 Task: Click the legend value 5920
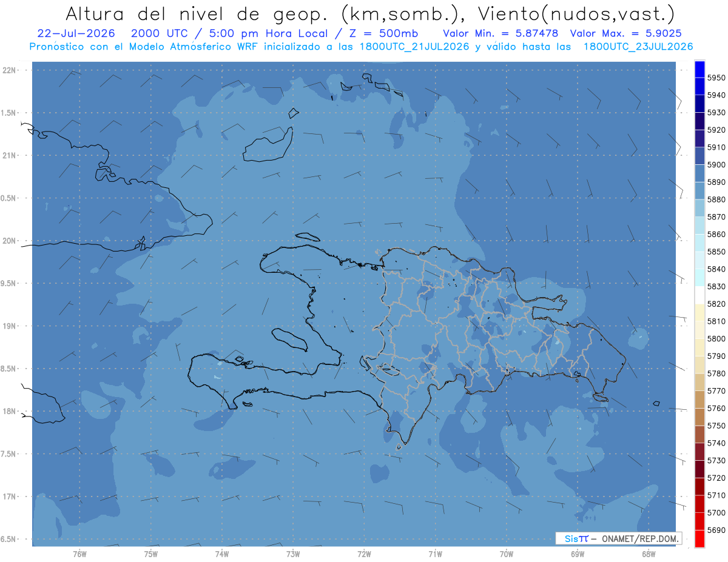[x=716, y=130]
